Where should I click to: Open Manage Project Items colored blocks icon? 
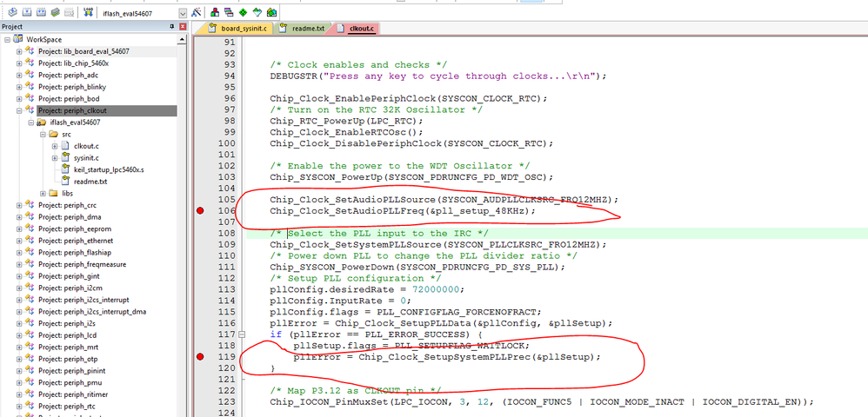coord(215,12)
